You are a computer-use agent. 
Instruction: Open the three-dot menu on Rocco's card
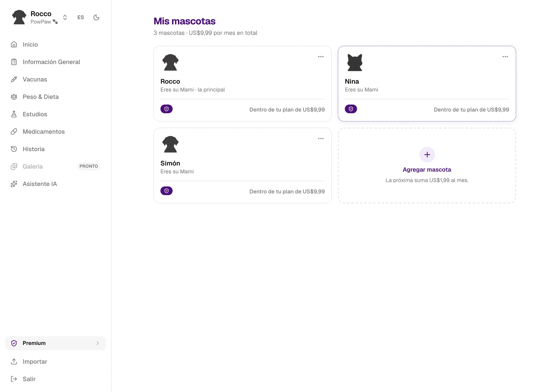(321, 57)
